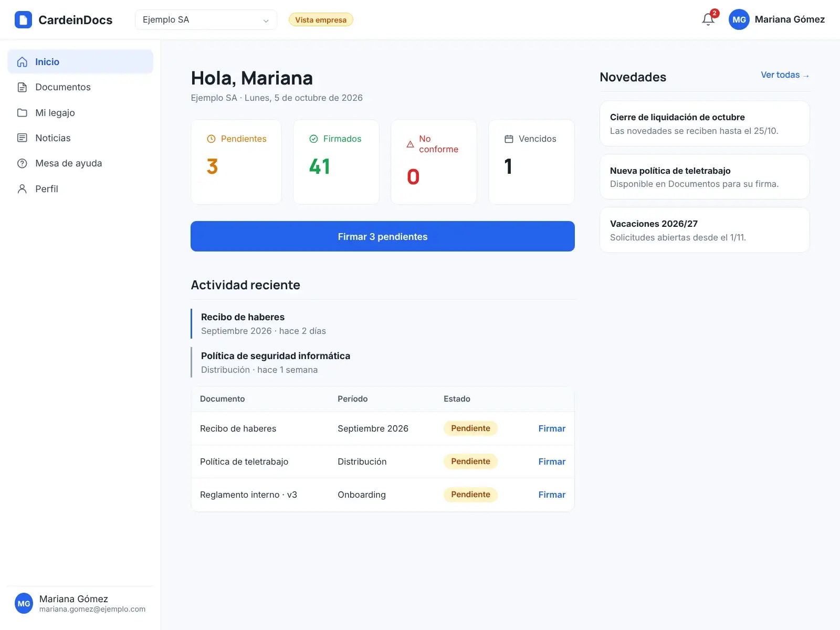This screenshot has height=630, width=840.
Task: Click the folder icon beside Mi legajo
Action: point(22,113)
